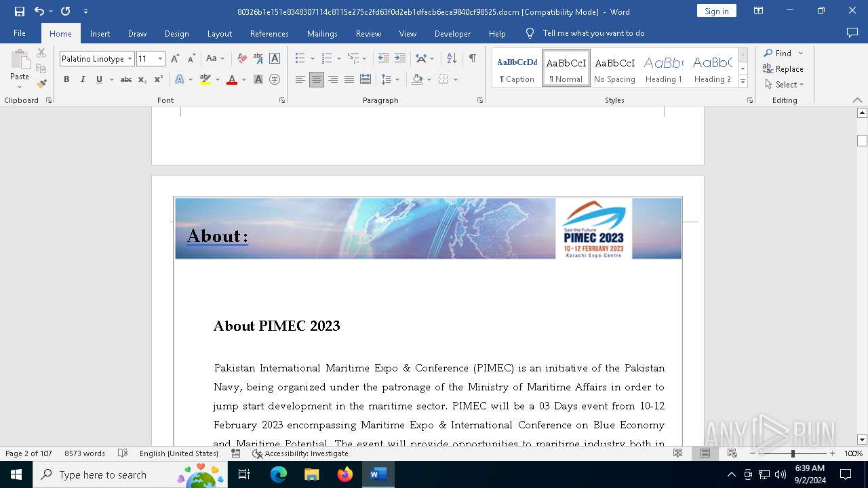Toggle Show/Hide paragraph marks
The image size is (868, 488).
tap(472, 59)
